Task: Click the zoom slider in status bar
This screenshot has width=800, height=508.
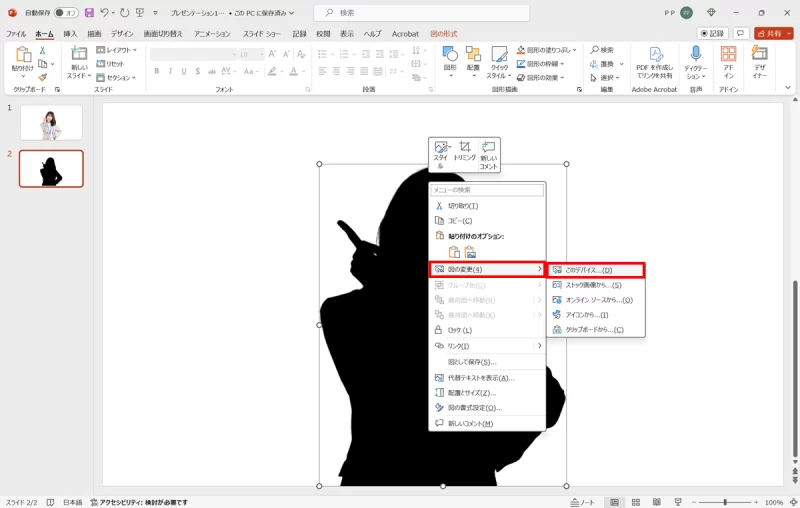Action: click(x=726, y=502)
